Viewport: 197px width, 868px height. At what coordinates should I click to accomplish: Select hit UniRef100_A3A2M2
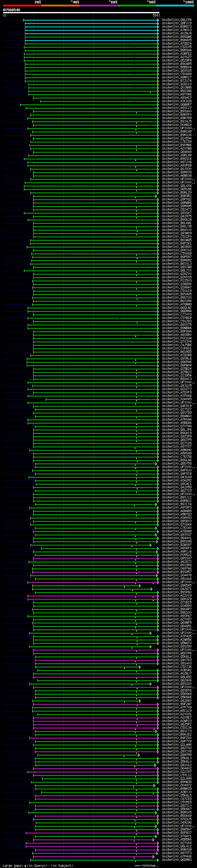(176, 481)
